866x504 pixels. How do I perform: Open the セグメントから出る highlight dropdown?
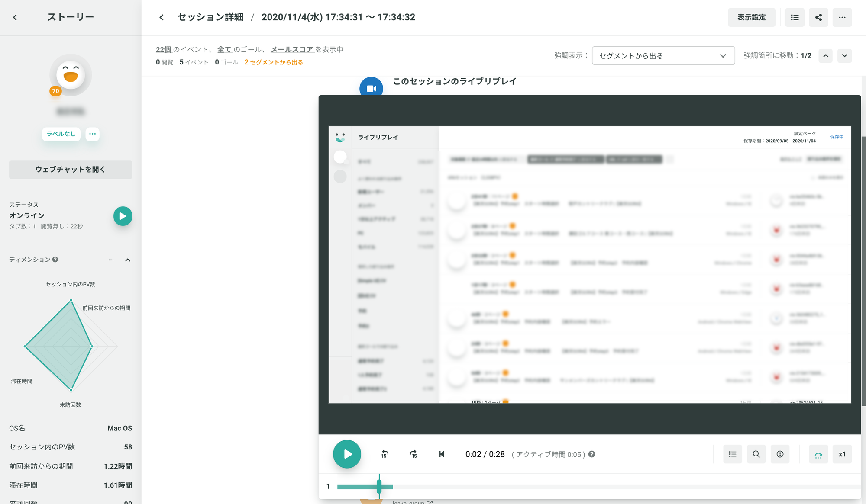coord(663,56)
